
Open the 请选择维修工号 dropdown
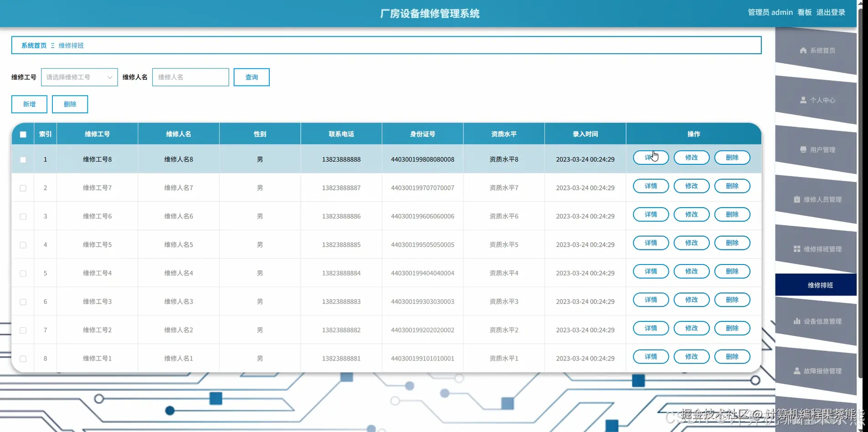click(79, 77)
